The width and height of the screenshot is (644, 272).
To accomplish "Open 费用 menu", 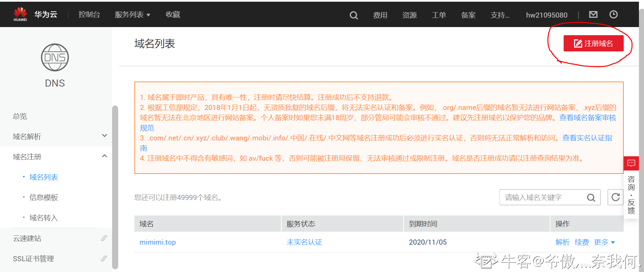I will tap(380, 15).
